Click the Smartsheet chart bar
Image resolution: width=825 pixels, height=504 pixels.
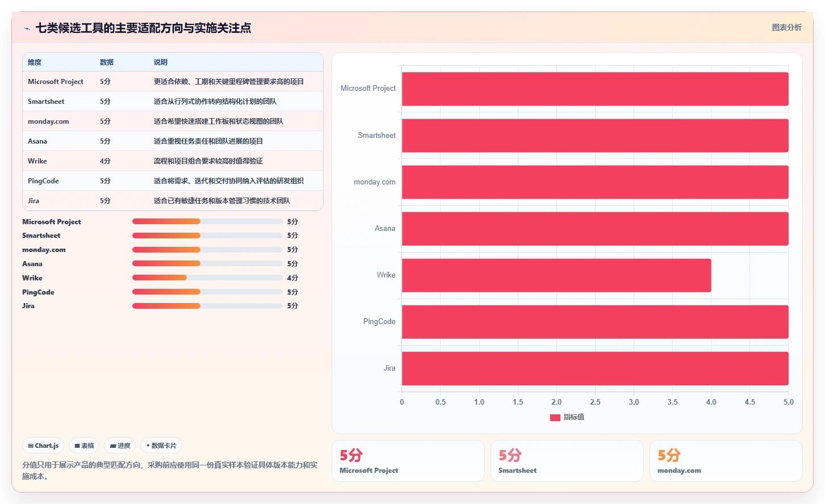595,136
